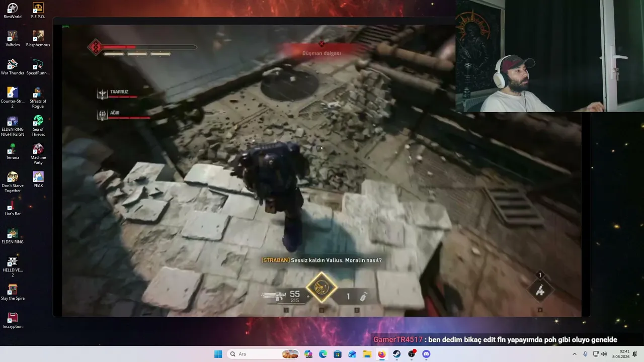Select the Liar's Bar desktop shortcut

(13, 208)
